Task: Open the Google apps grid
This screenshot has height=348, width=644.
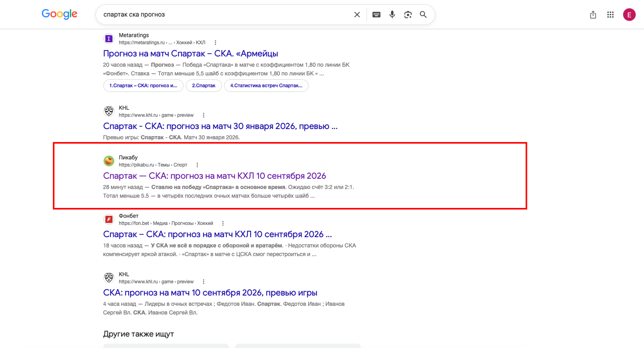Action: click(610, 15)
